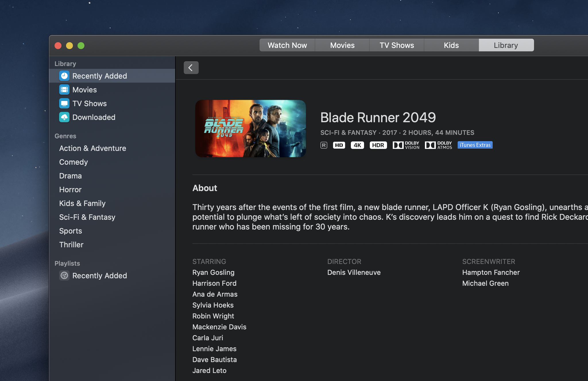Viewport: 588px width, 381px height.
Task: Click the TV Shows screen icon
Action: pyautogui.click(x=64, y=103)
